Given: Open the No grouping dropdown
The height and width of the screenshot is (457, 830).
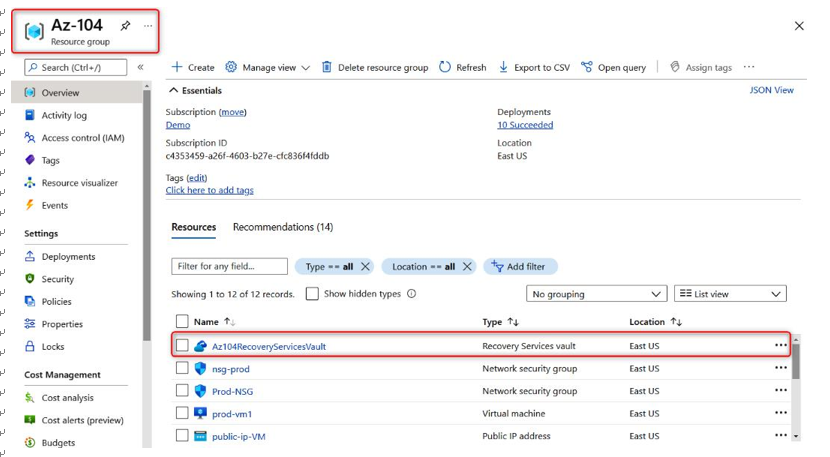Looking at the screenshot, I should pos(596,294).
